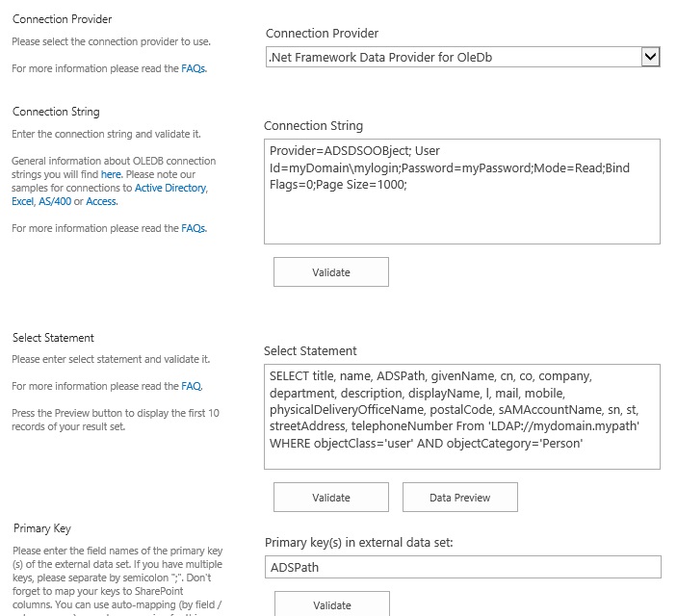Open the Connection Provider dropdown arrow
677x616 pixels.
(x=650, y=58)
